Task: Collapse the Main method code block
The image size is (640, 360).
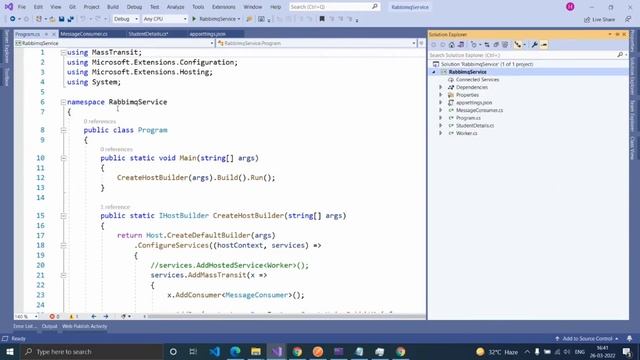Action: (x=63, y=158)
